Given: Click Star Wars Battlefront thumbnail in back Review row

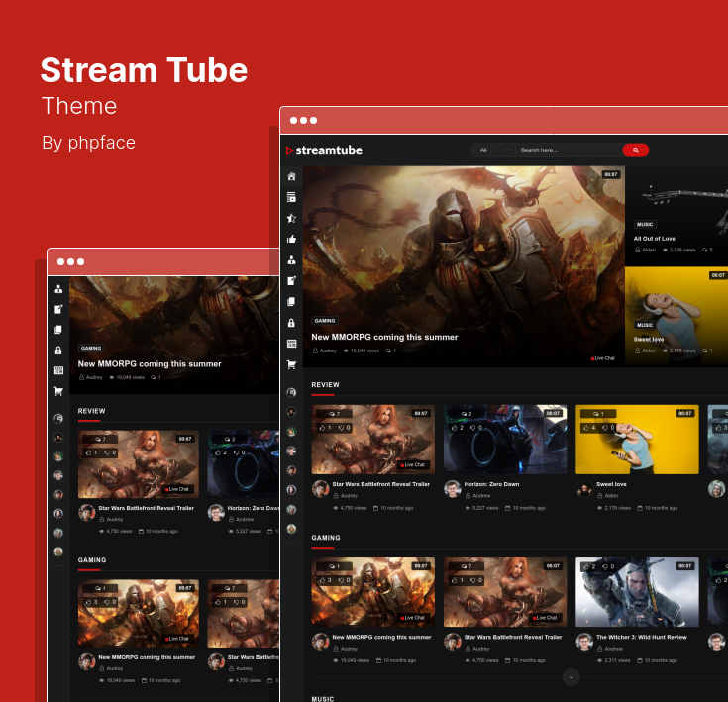Looking at the screenshot, I should coord(139,464).
